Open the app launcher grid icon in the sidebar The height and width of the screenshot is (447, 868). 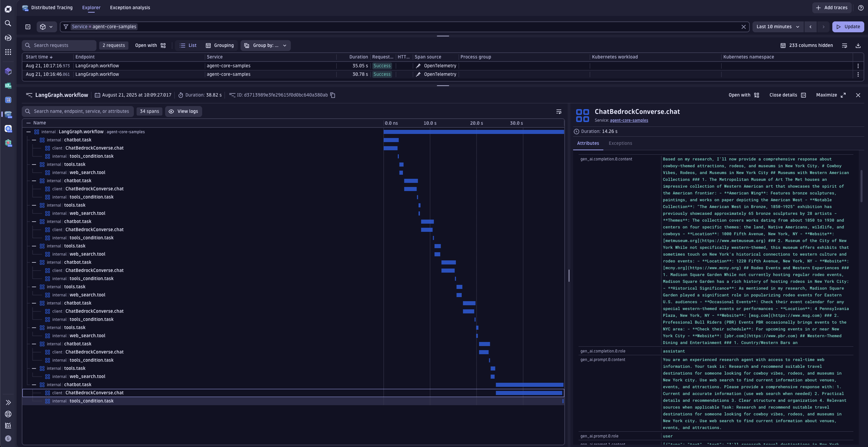(x=8, y=52)
